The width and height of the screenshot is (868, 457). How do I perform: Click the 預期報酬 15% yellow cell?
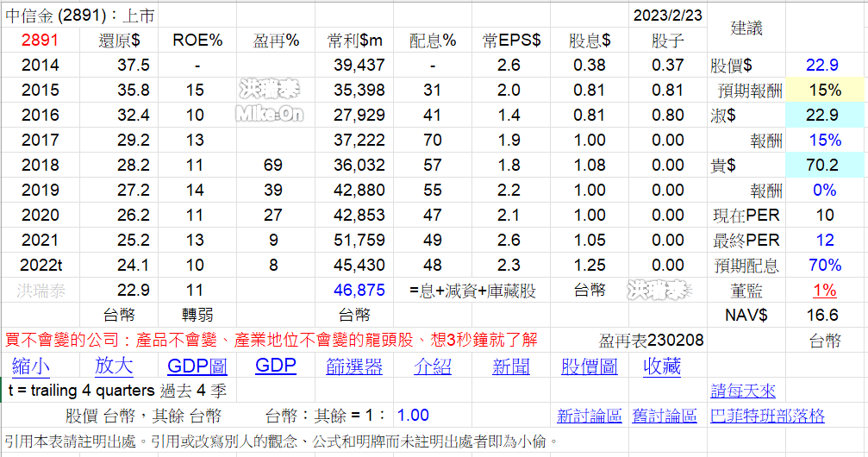coord(825,91)
